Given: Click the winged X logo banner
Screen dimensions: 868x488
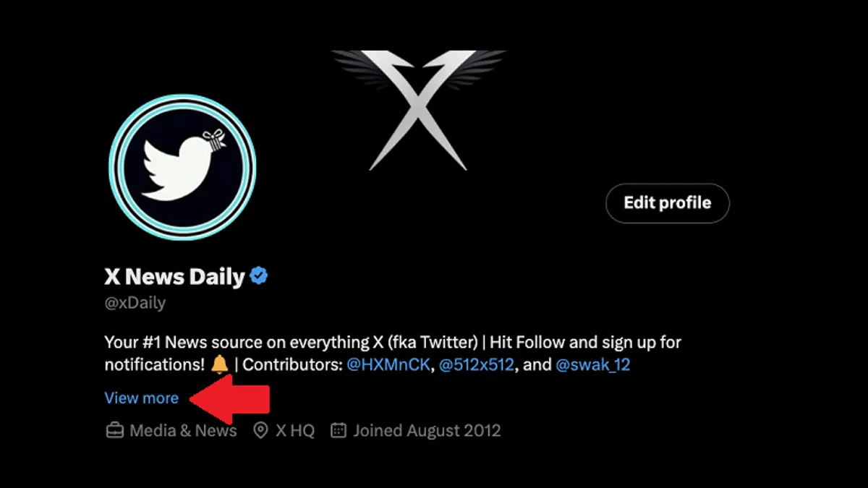Looking at the screenshot, I should pos(418,110).
